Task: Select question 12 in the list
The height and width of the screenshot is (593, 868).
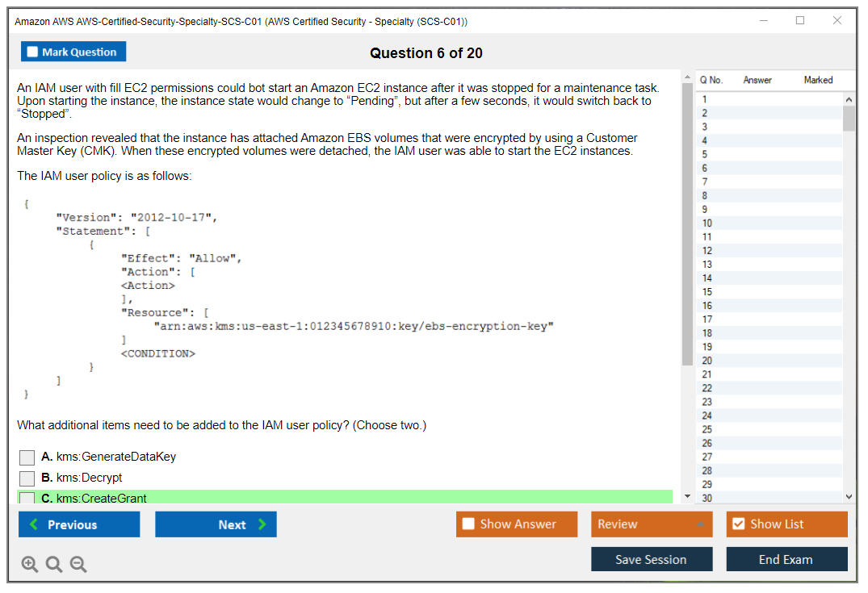Action: tap(707, 251)
